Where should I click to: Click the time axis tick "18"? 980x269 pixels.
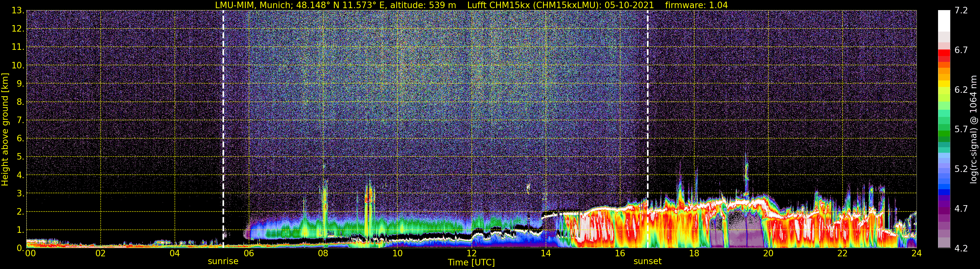(694, 253)
